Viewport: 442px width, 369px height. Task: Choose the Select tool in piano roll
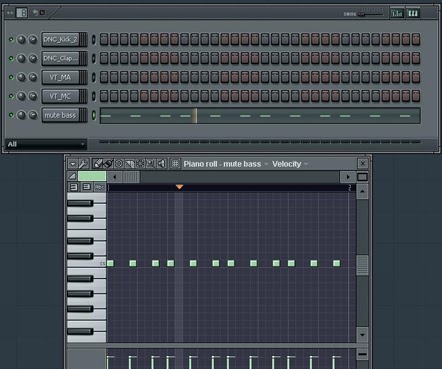click(x=140, y=164)
